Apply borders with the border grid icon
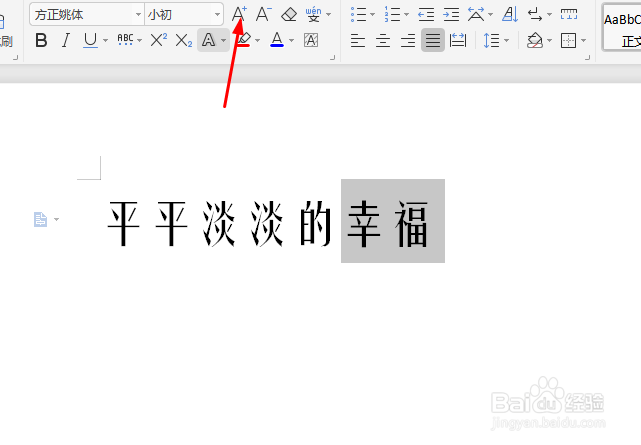The height and width of the screenshot is (445, 641). (569, 40)
